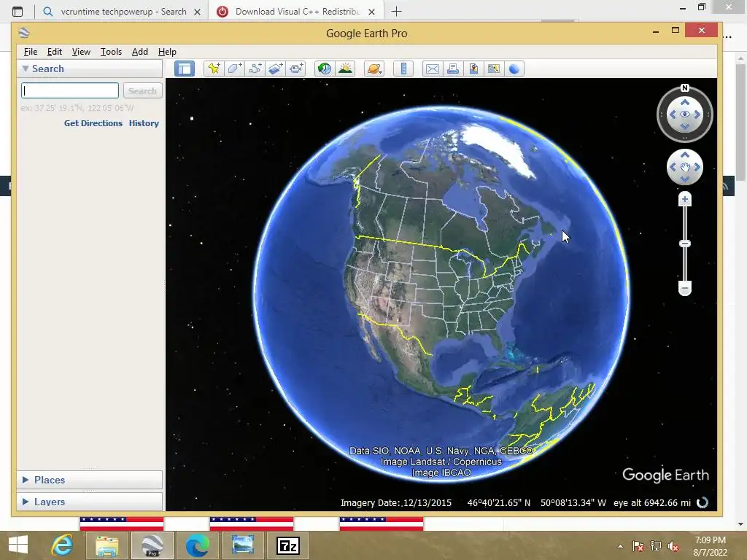Move right with the hand joystick arrow

point(697,167)
